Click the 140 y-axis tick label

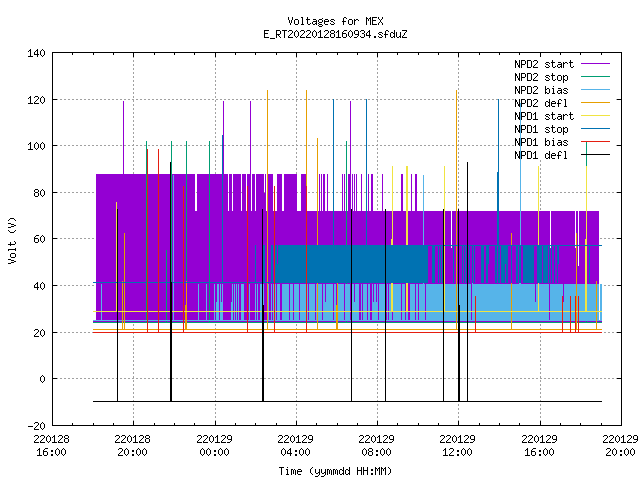(36, 53)
